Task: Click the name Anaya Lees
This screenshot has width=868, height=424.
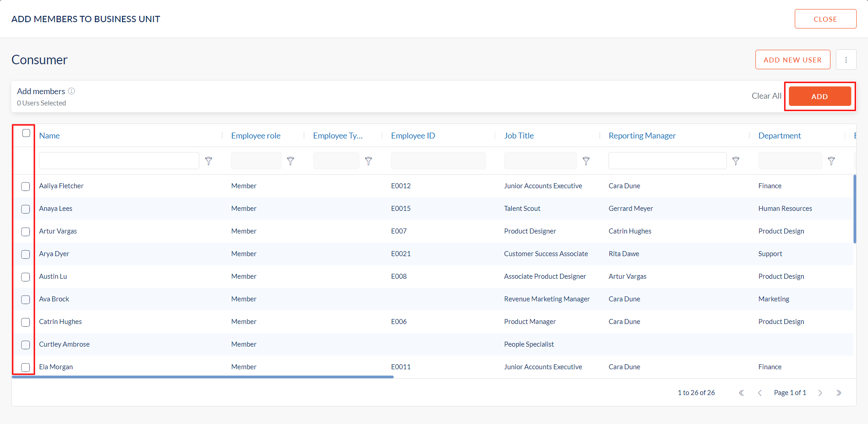Action: [56, 209]
